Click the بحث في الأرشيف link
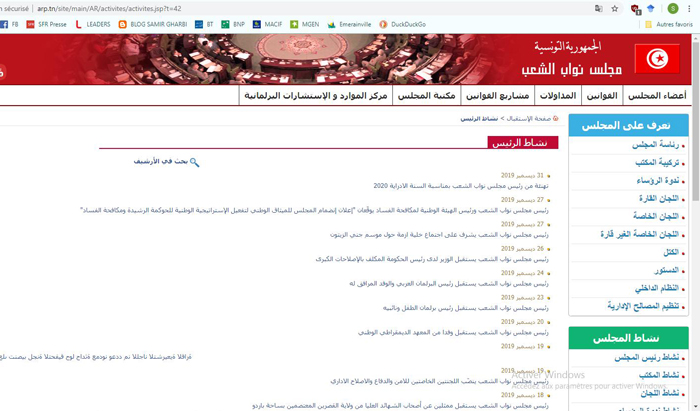Image resolution: width=700 pixels, height=411 pixels. pyautogui.click(x=161, y=161)
